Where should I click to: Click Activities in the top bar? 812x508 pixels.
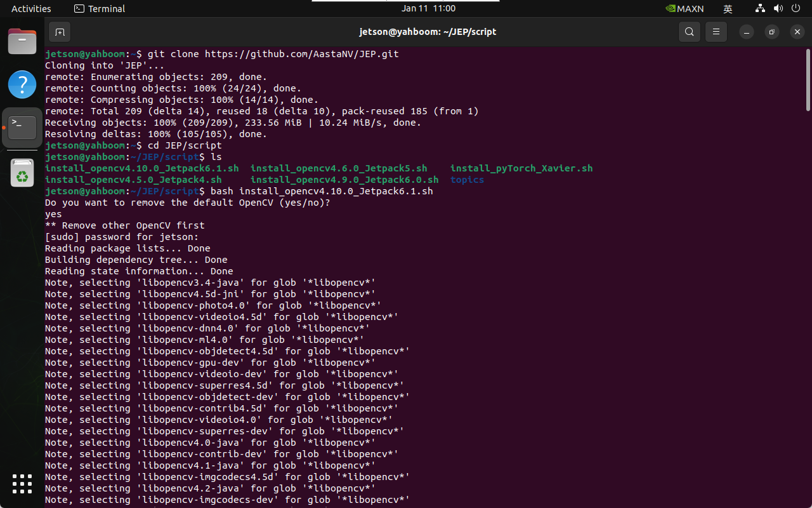tap(31, 8)
